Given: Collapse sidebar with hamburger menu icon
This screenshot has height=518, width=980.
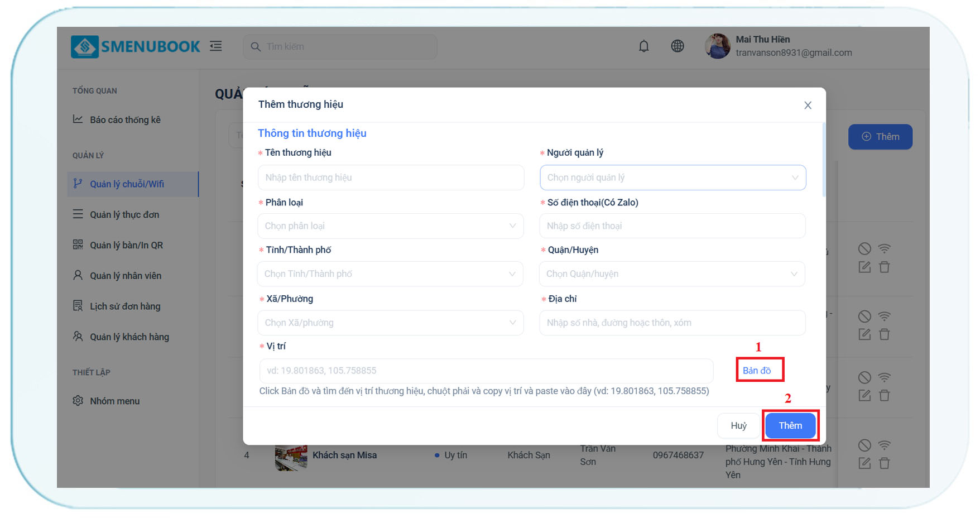Looking at the screenshot, I should (216, 46).
